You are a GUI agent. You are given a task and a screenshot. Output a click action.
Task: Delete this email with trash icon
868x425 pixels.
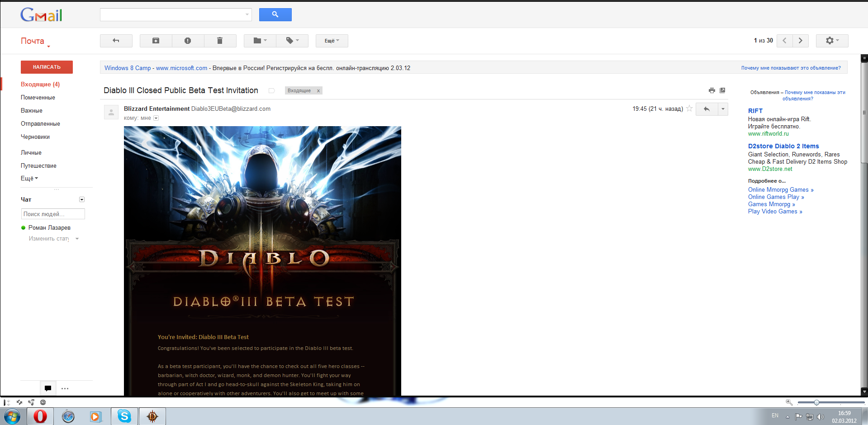[220, 41]
